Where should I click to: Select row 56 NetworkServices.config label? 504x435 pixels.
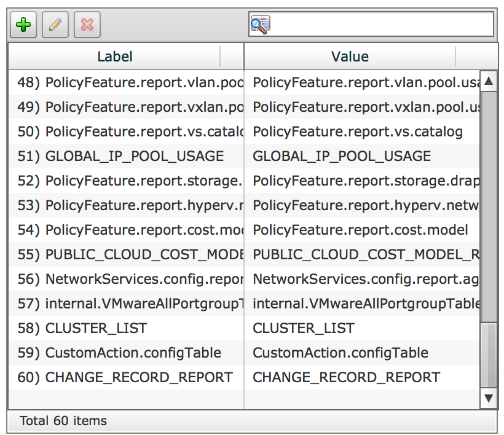[x=127, y=279]
